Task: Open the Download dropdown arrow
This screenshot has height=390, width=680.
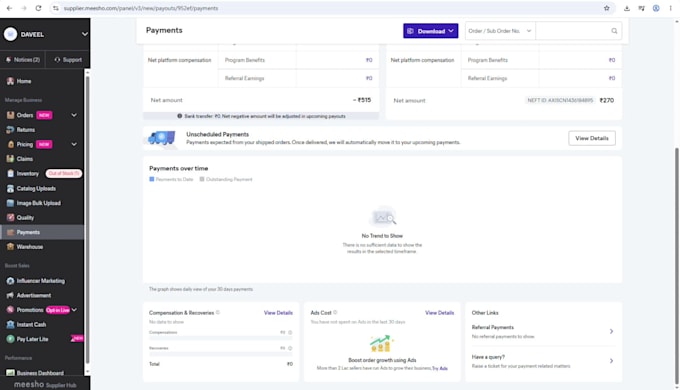Action: pyautogui.click(x=451, y=31)
